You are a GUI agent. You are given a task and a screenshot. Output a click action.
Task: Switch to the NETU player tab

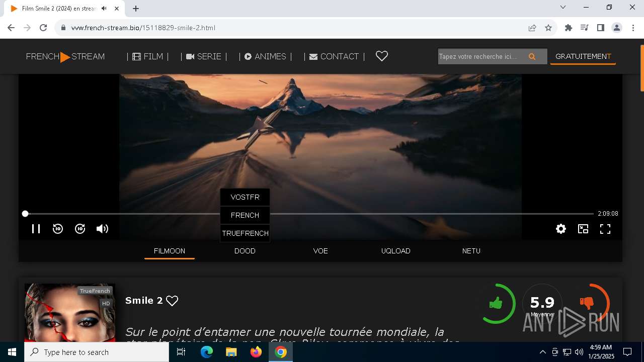(x=471, y=251)
